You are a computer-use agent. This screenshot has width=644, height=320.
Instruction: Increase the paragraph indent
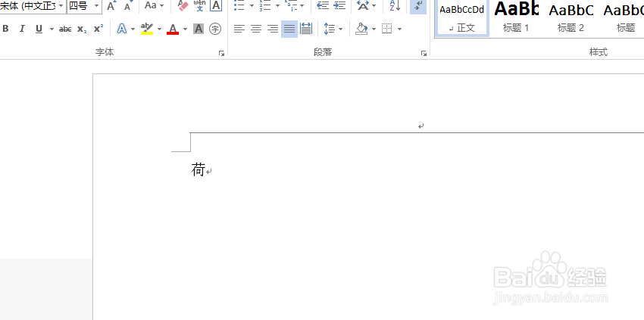339,6
